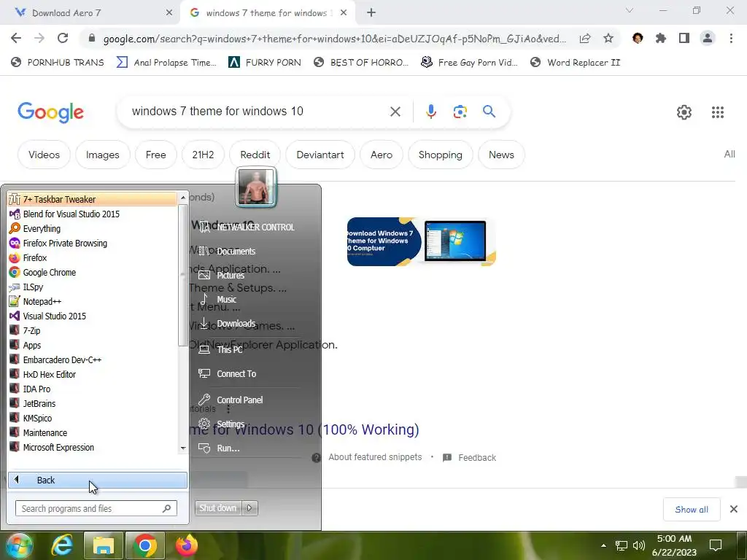747x560 pixels.
Task: Open 7+ Taskbar Tweaker from the program list
Action: point(92,199)
